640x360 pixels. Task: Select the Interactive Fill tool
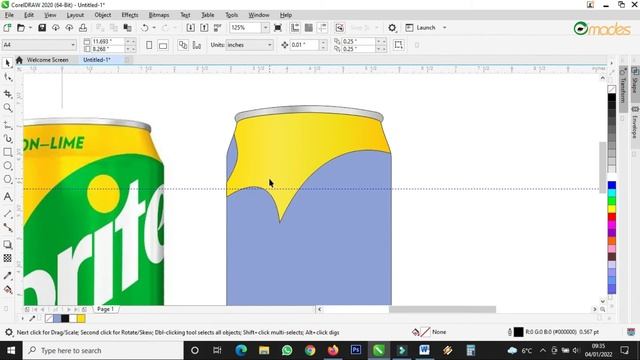click(x=7, y=289)
